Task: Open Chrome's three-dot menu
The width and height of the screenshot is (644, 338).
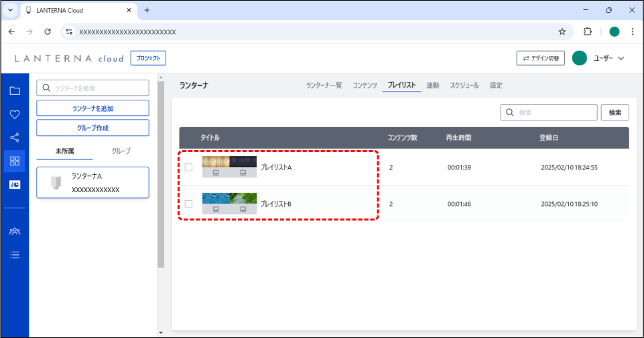Action: tap(632, 31)
